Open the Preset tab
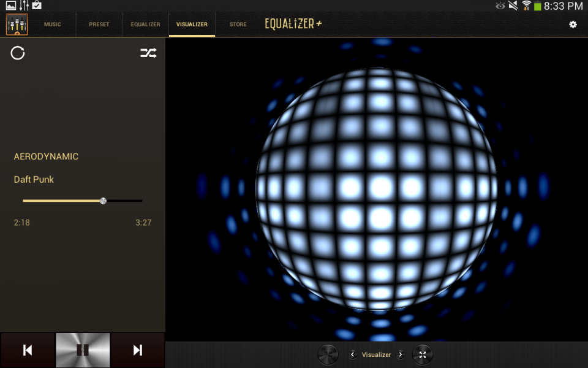 99,25
